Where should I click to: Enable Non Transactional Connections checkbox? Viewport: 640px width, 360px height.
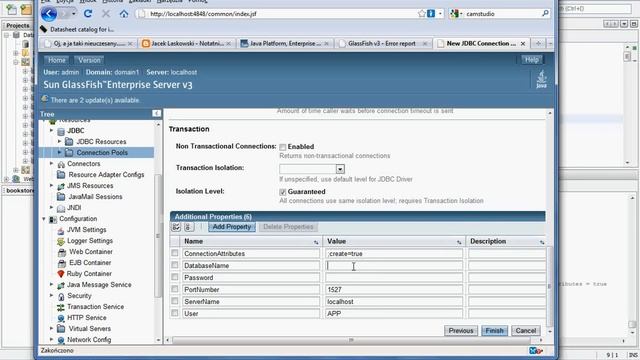[x=282, y=147]
